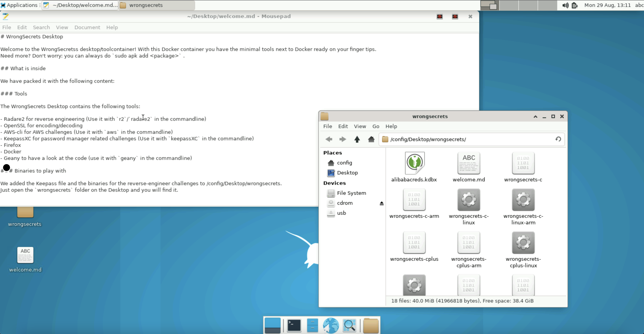This screenshot has width=644, height=334.
Task: Reload the current folder listing
Action: point(558,139)
